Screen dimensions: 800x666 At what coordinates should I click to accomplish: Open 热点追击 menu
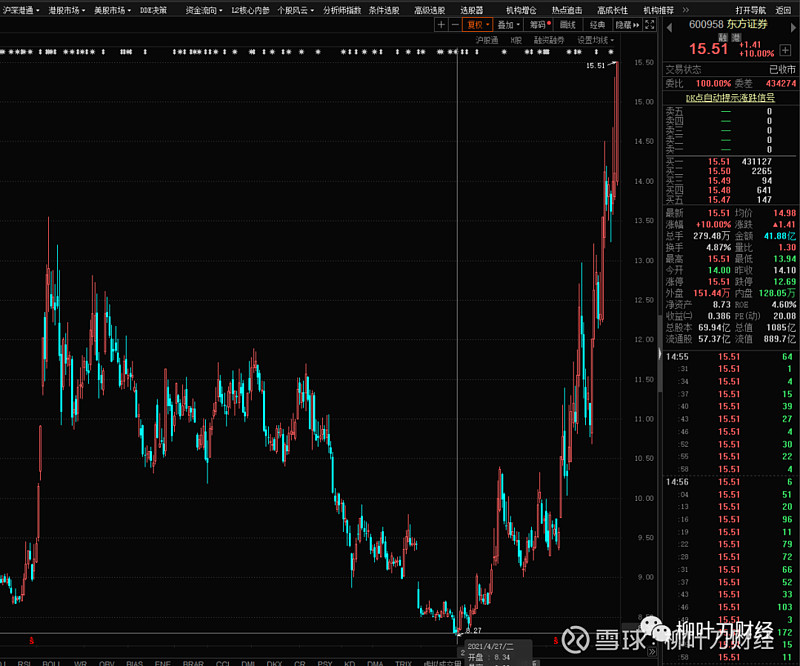point(567,10)
